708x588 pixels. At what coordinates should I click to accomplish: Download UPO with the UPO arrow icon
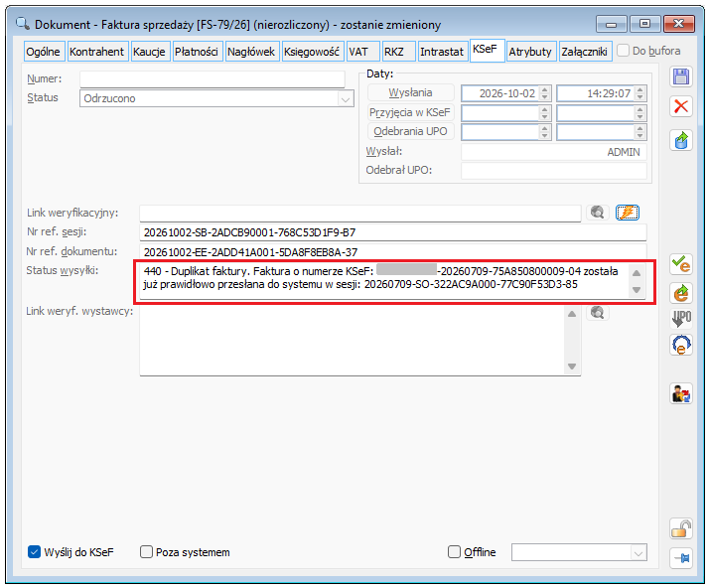[681, 319]
